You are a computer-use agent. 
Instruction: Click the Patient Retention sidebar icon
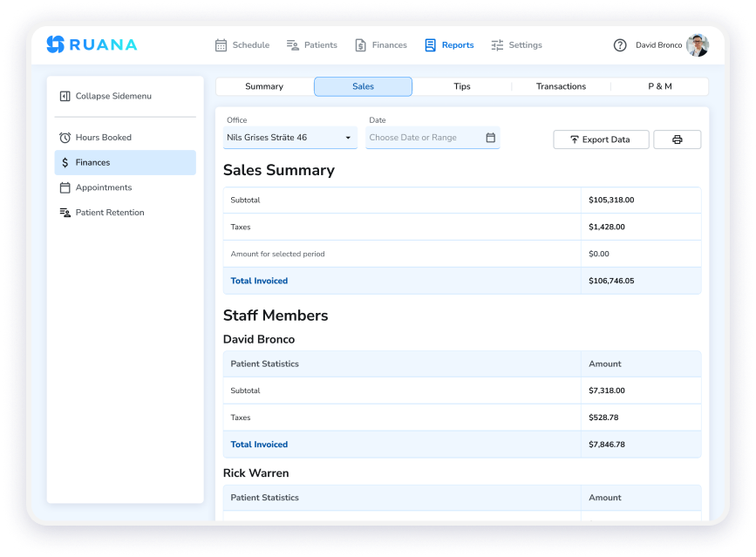[x=65, y=213]
